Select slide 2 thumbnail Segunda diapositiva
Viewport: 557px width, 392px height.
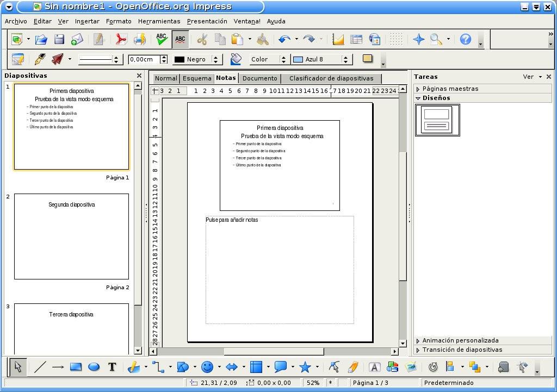[71, 237]
